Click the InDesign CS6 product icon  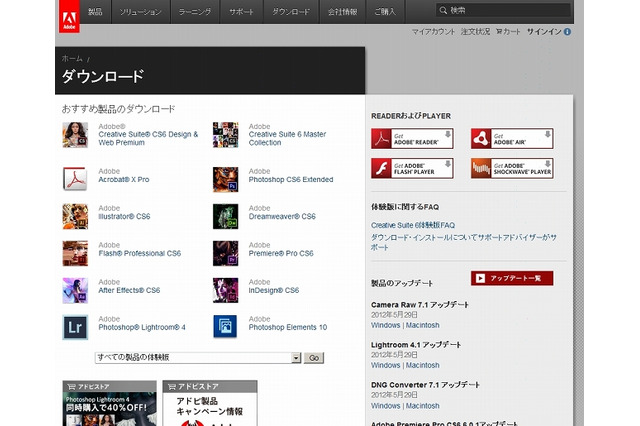pyautogui.click(x=227, y=290)
